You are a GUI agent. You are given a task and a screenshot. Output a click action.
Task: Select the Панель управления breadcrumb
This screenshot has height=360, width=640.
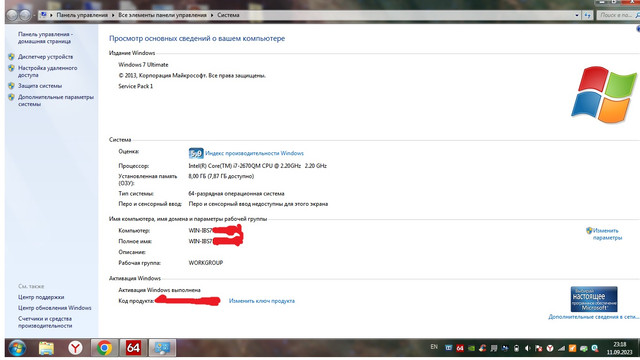(x=82, y=15)
